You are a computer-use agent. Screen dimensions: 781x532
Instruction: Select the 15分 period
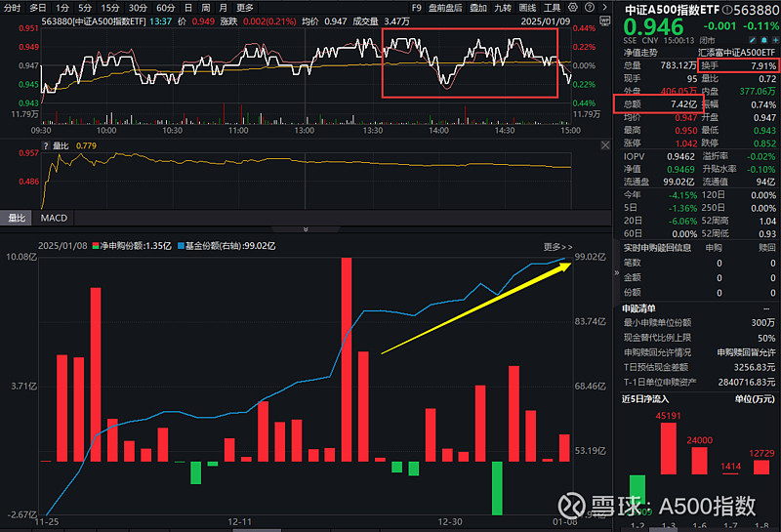[110, 8]
